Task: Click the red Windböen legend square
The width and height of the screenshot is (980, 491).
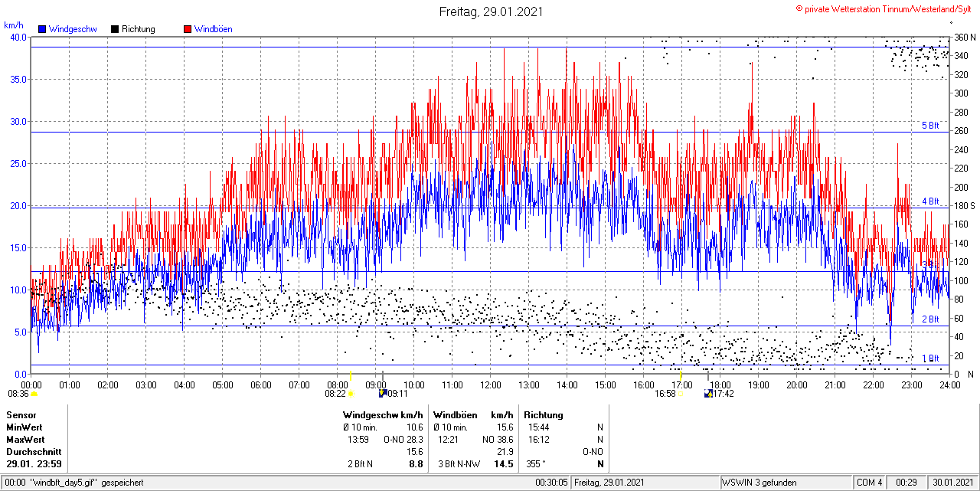Action: click(x=188, y=29)
